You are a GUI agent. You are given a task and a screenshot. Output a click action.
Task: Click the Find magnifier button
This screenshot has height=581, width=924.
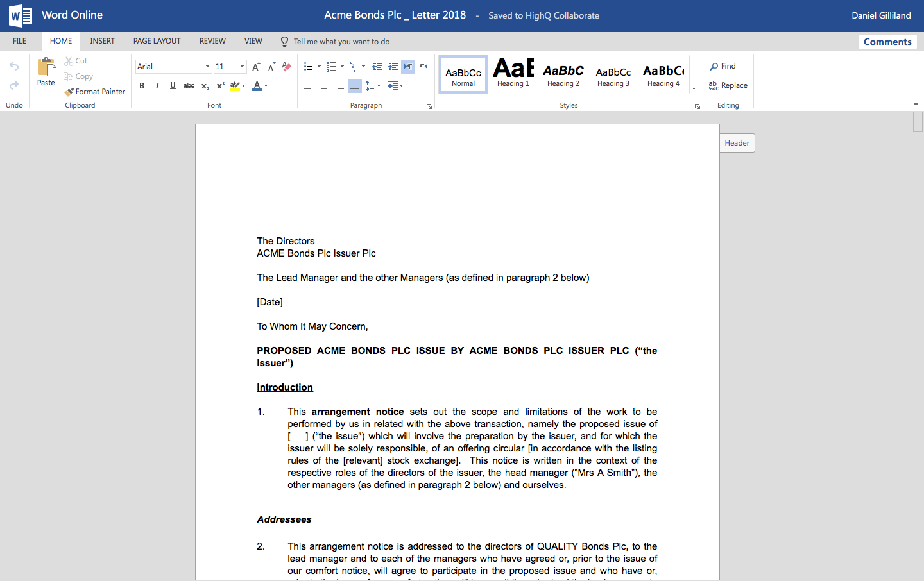pyautogui.click(x=723, y=66)
